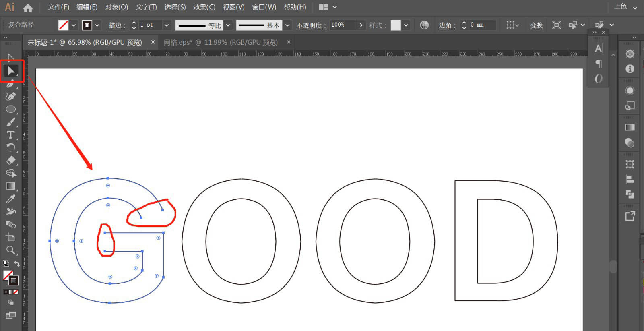Reset to default fill and stroke
Viewport: 644px width, 331px height.
[6, 264]
